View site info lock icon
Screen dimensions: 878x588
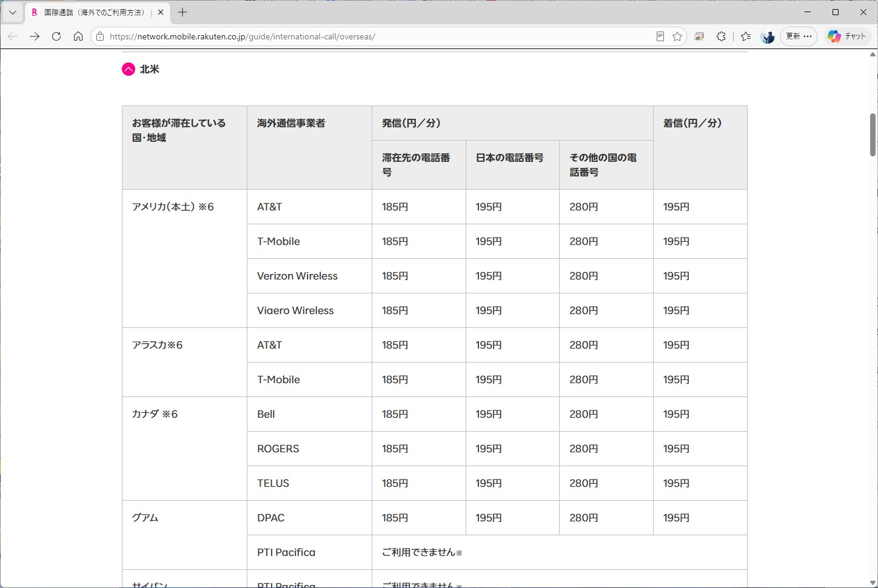tap(100, 36)
